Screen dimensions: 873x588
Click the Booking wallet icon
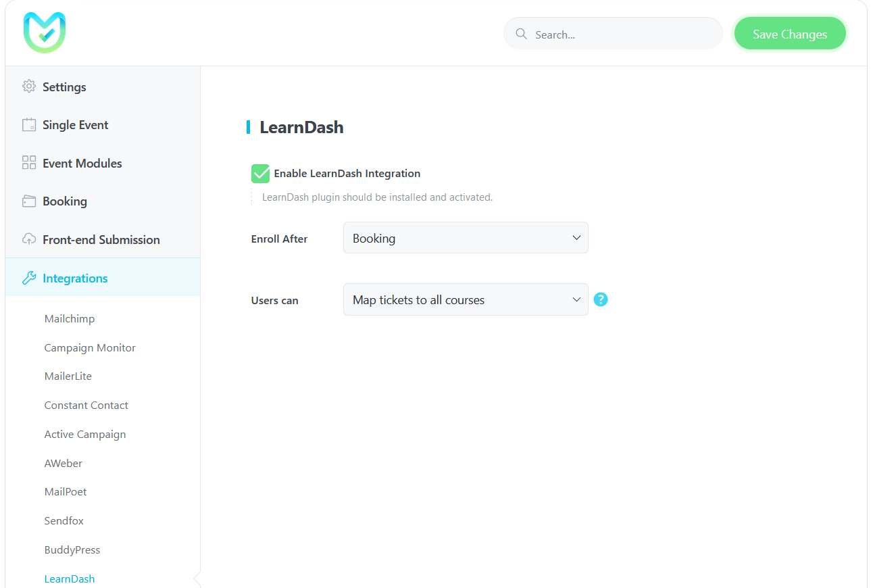28,201
